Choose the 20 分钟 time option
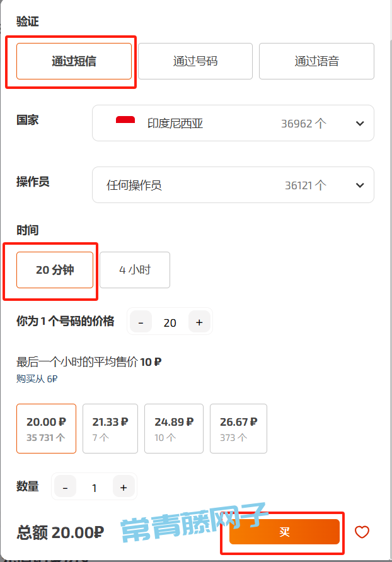392x562 pixels. [55, 270]
